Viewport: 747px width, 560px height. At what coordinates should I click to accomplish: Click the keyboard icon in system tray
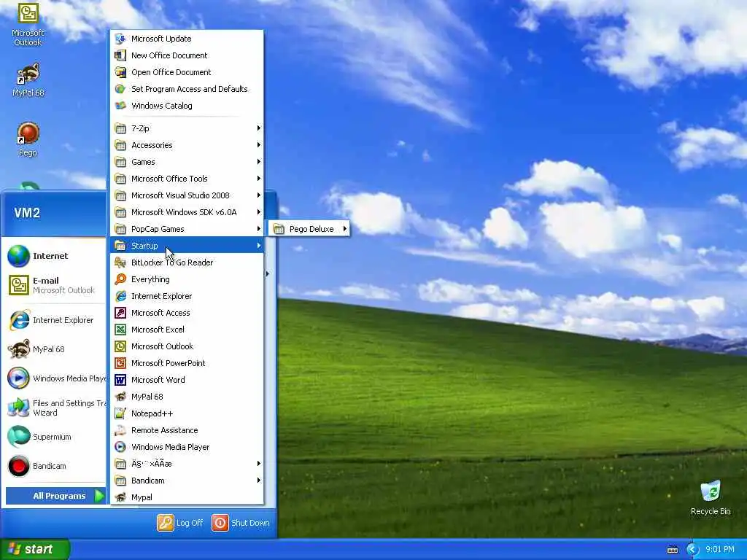672,550
